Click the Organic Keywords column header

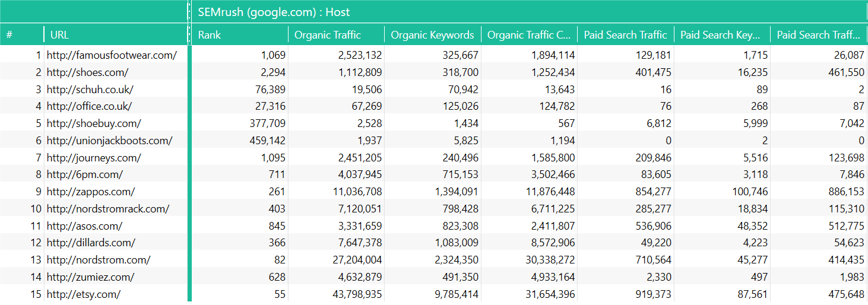tap(432, 35)
